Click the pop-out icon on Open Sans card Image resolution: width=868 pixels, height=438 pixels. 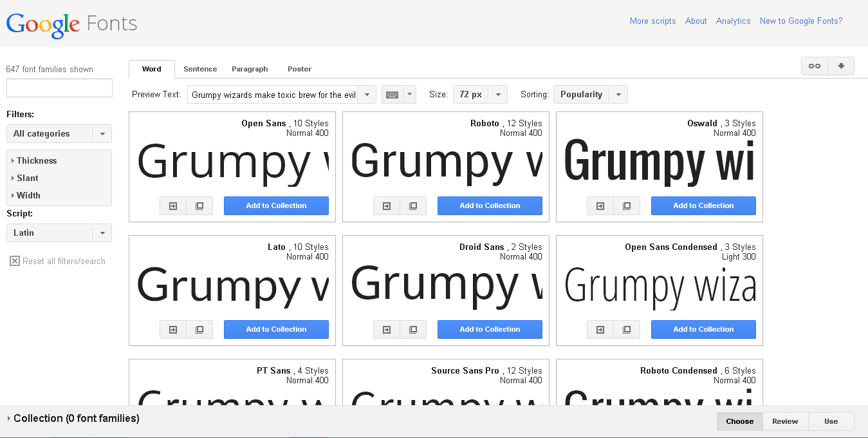(199, 205)
